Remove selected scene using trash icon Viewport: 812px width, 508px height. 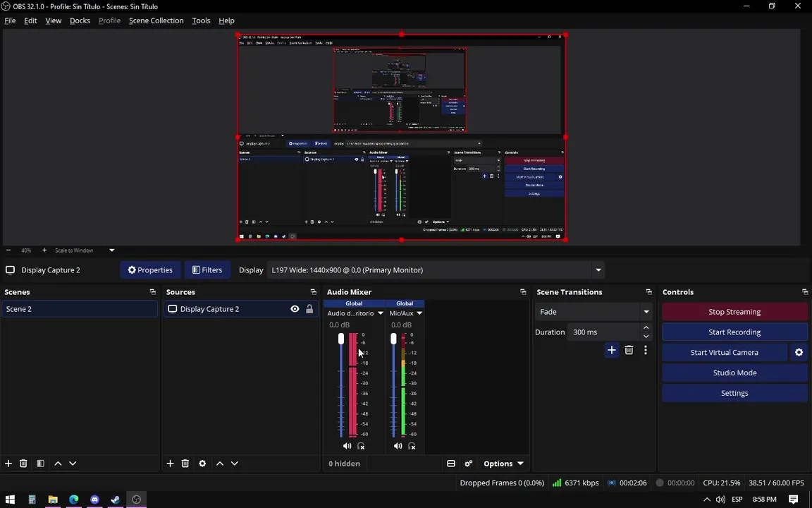point(23,464)
